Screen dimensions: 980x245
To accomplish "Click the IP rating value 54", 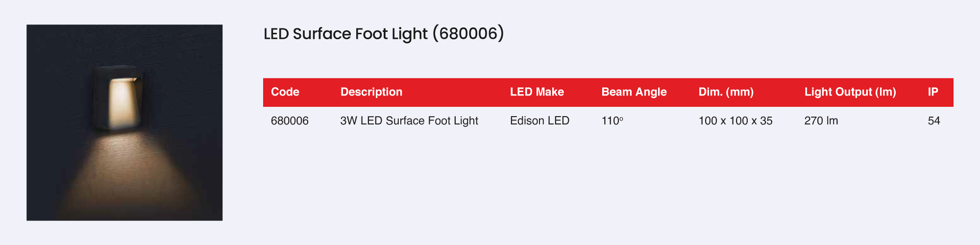I will pyautogui.click(x=933, y=121).
